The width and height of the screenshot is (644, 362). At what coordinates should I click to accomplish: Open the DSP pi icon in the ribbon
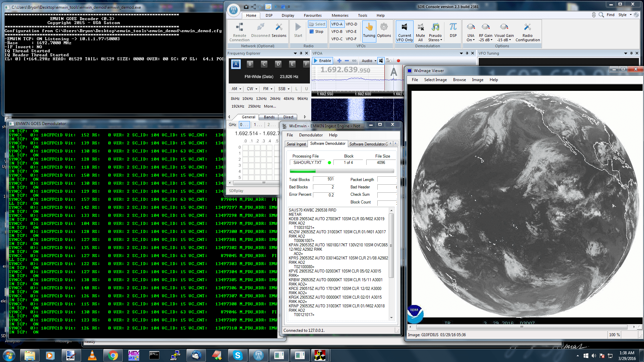(x=453, y=30)
